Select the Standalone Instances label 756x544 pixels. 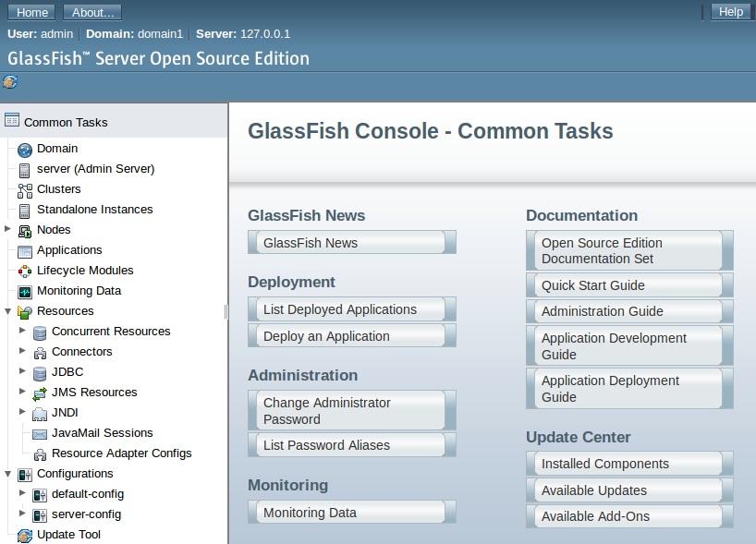pos(95,209)
